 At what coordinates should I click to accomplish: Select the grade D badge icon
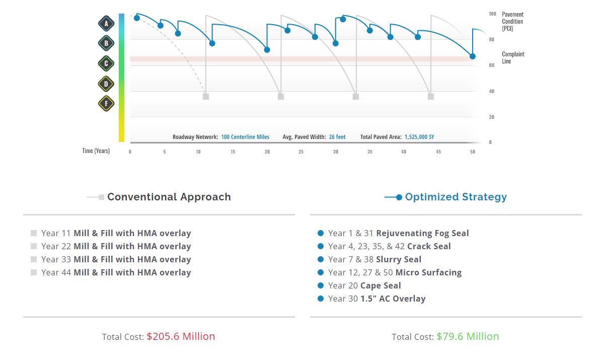coord(106,84)
